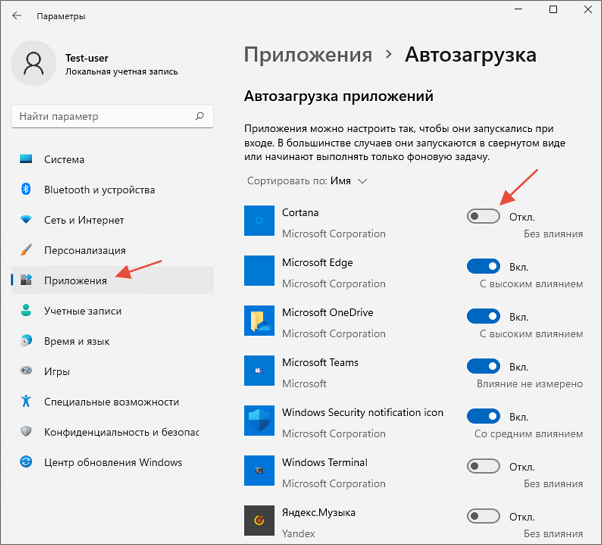Turn off Microsoft OneDrive autostart toggle

point(483,316)
